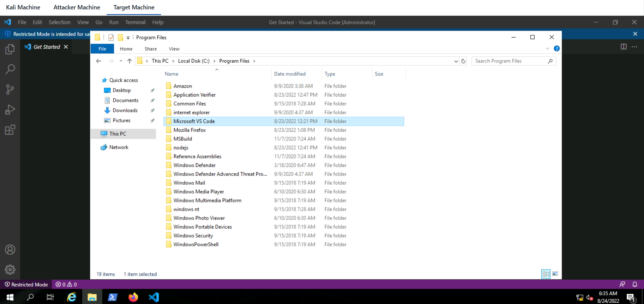Image resolution: width=644 pixels, height=304 pixels.
Task: Open Accounts icon in VS Code activity bar
Action: pos(10,250)
